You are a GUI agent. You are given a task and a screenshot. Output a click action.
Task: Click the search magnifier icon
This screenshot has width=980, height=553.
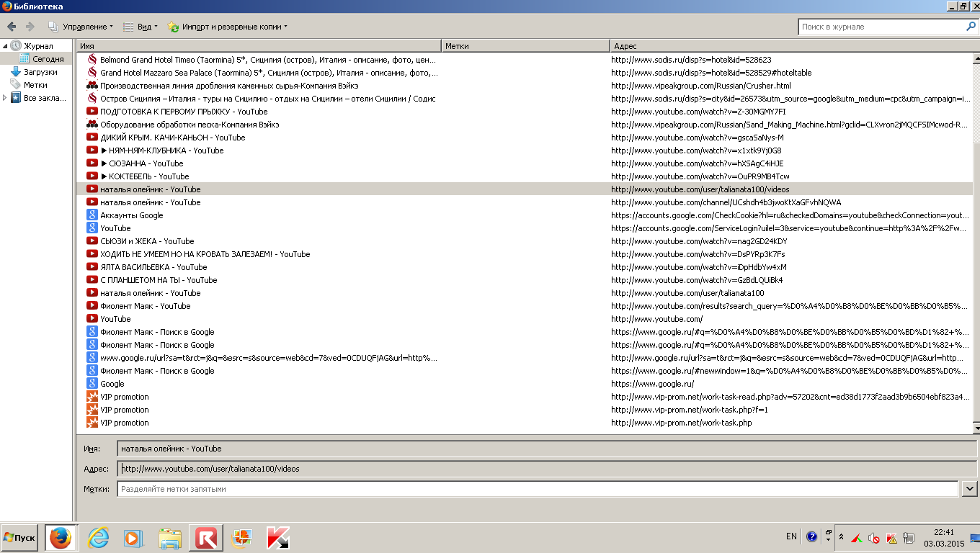(971, 27)
